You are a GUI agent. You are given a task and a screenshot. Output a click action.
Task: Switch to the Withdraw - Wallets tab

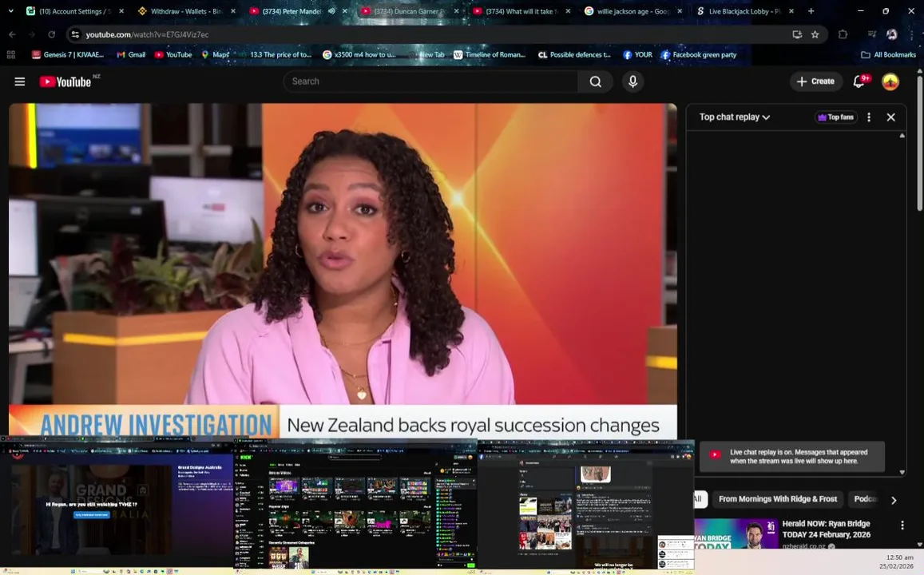tap(186, 10)
